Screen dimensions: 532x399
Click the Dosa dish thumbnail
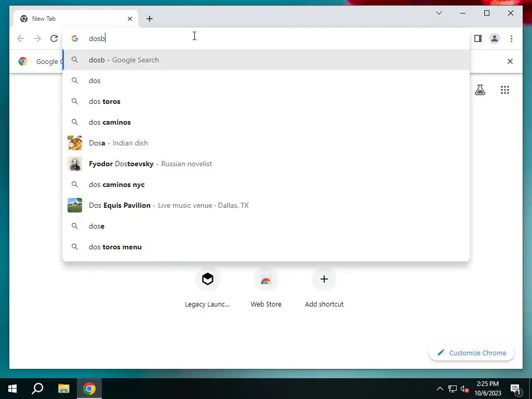pyautogui.click(x=75, y=143)
